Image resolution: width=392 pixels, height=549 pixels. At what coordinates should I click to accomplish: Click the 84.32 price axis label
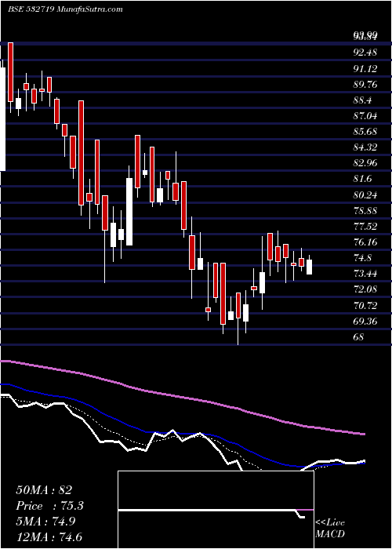click(x=366, y=147)
